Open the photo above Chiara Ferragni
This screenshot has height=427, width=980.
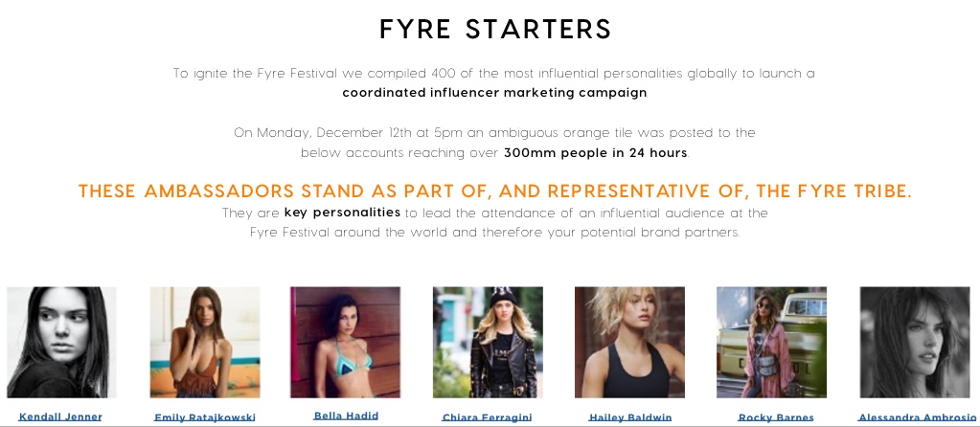[488, 342]
